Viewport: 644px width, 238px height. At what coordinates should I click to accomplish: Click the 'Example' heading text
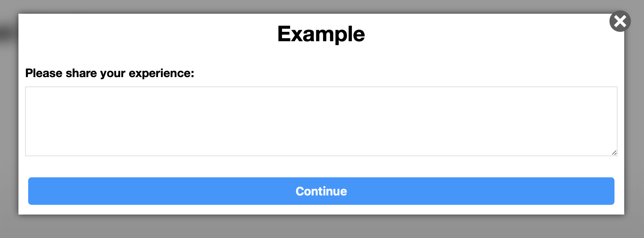(x=321, y=34)
